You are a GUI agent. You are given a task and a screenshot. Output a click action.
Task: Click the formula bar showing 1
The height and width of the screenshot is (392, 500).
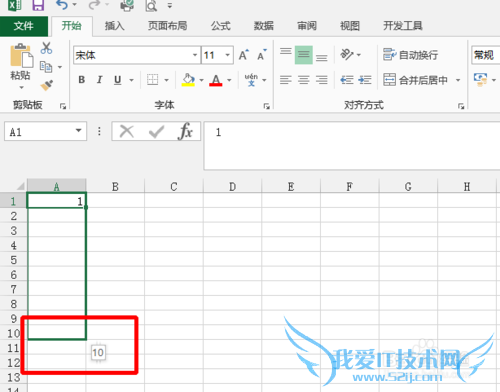352,145
